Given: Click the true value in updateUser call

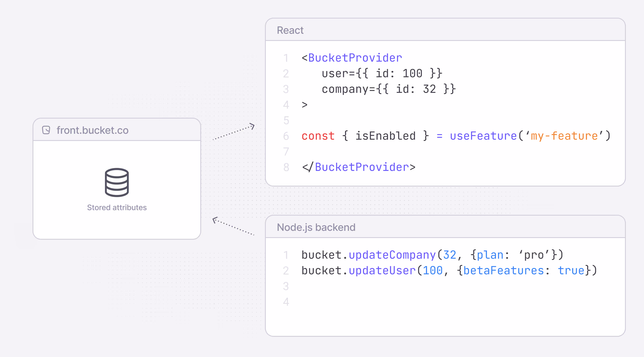Looking at the screenshot, I should tap(571, 271).
